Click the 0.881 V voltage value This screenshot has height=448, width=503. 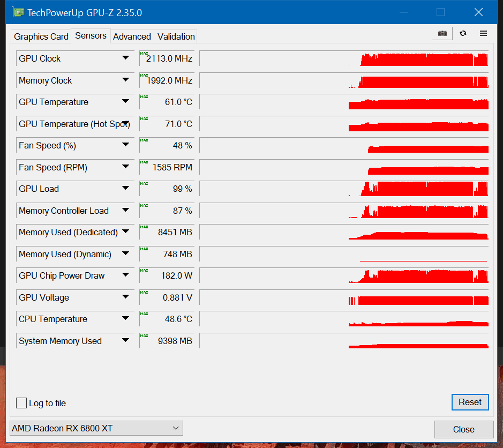167,297
